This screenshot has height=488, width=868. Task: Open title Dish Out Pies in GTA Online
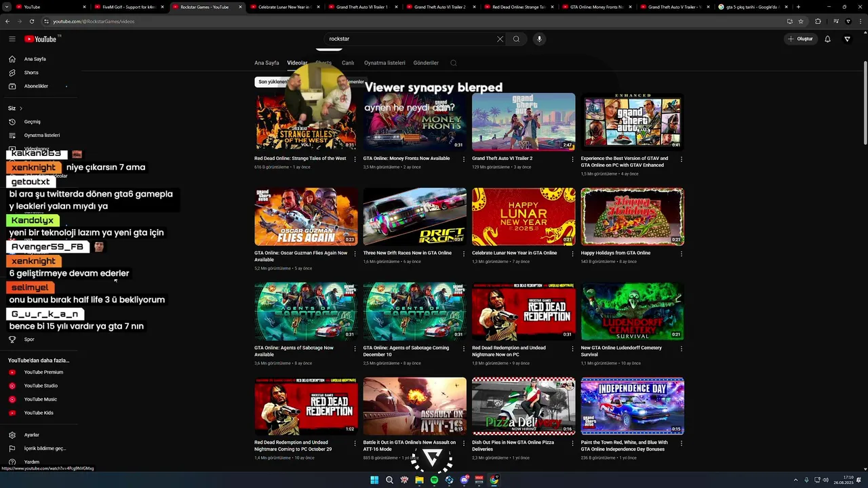pyautogui.click(x=513, y=446)
